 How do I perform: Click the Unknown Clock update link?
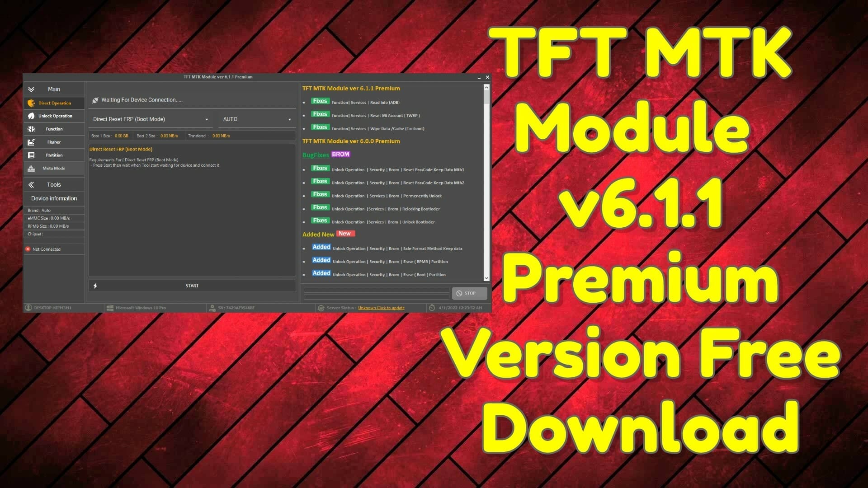[x=381, y=307]
